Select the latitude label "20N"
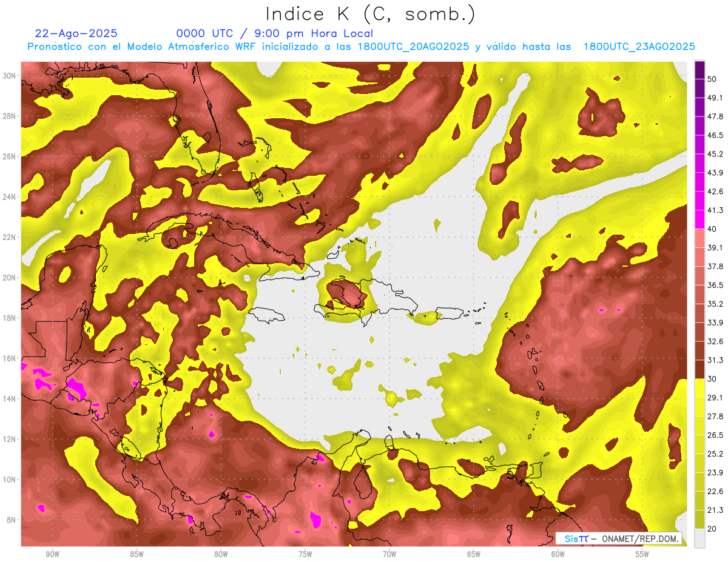 point(10,278)
